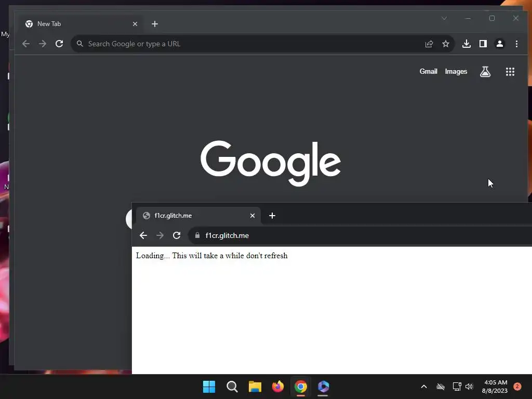Open the Images link
This screenshot has height=399, width=532.
click(x=456, y=72)
